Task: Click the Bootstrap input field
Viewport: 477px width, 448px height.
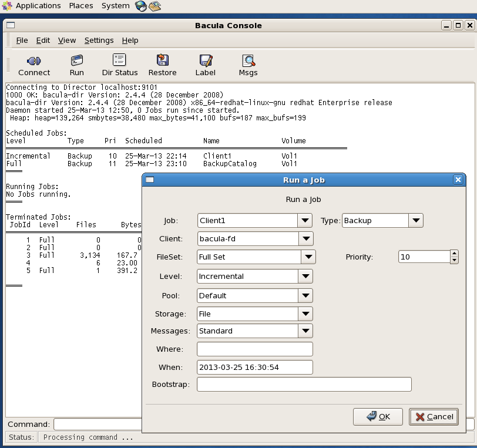Action: [304, 385]
